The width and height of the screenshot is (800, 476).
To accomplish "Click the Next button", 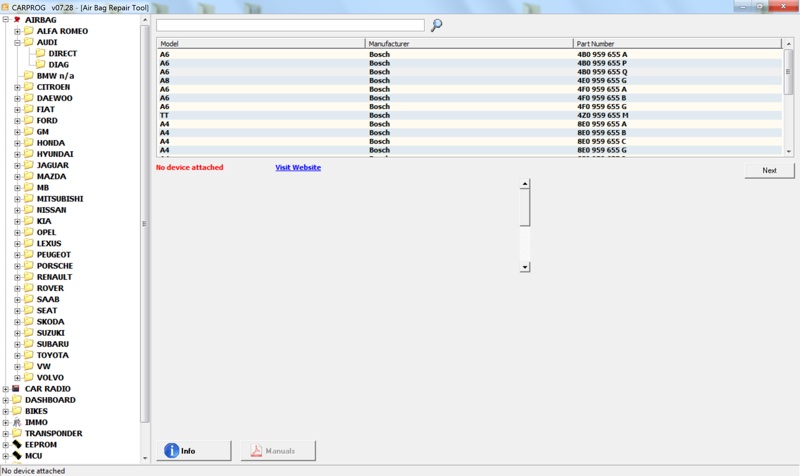I will pyautogui.click(x=769, y=170).
